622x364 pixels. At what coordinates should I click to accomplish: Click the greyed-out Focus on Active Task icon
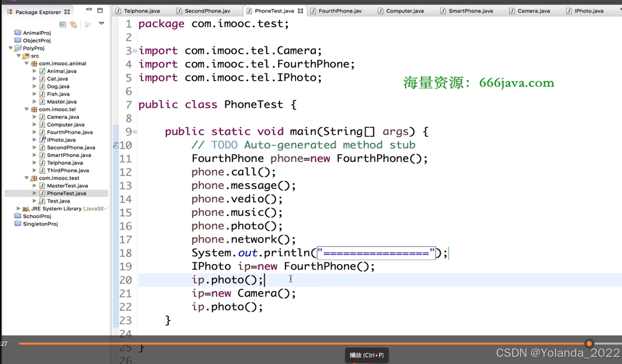pyautogui.click(x=88, y=25)
